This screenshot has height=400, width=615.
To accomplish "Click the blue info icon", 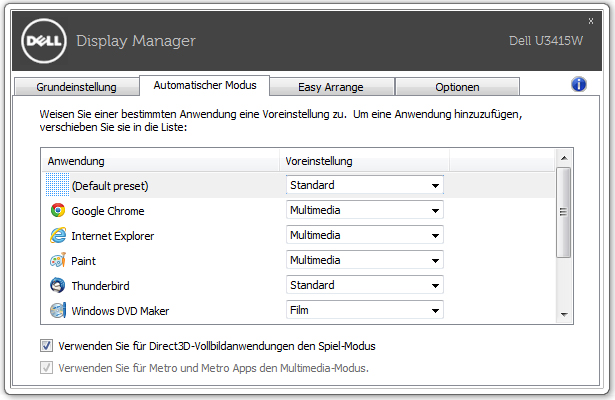I will click(579, 85).
